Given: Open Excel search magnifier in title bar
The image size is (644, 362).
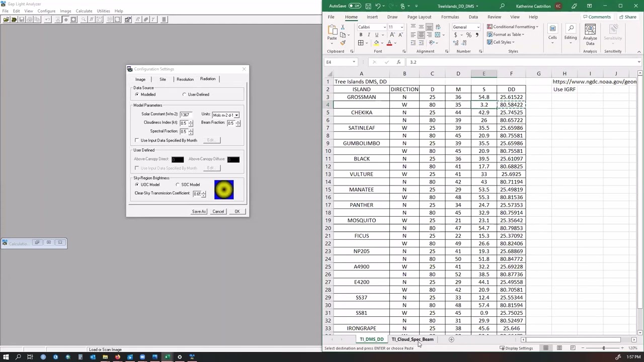Looking at the screenshot, I should [x=502, y=6].
